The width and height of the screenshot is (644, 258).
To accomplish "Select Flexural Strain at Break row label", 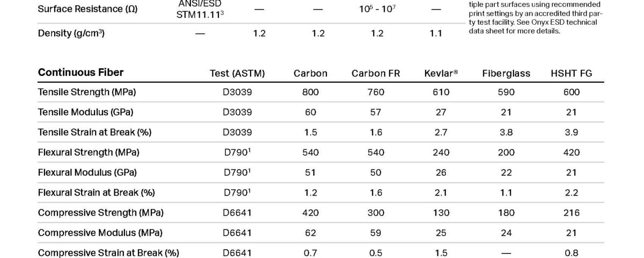I will [96, 192].
